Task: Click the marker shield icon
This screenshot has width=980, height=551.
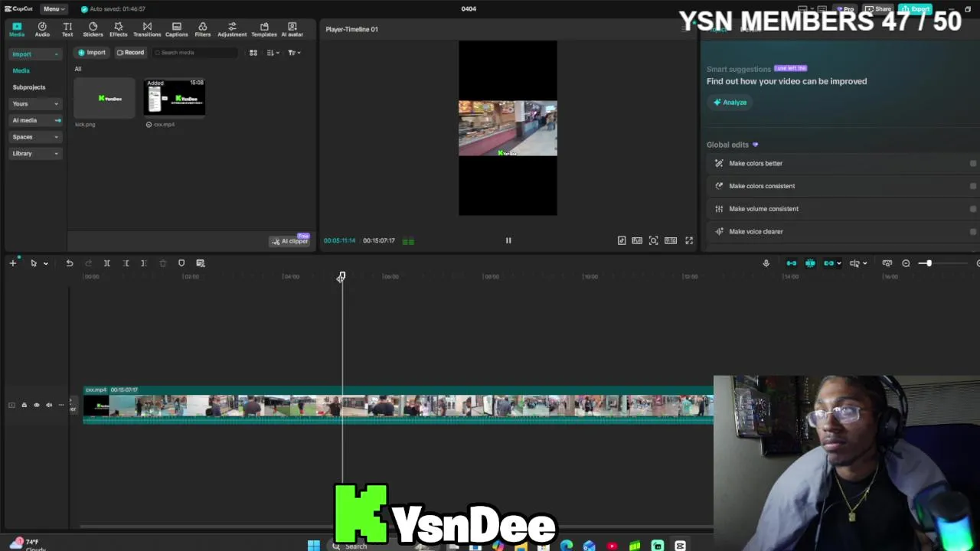Action: [181, 263]
